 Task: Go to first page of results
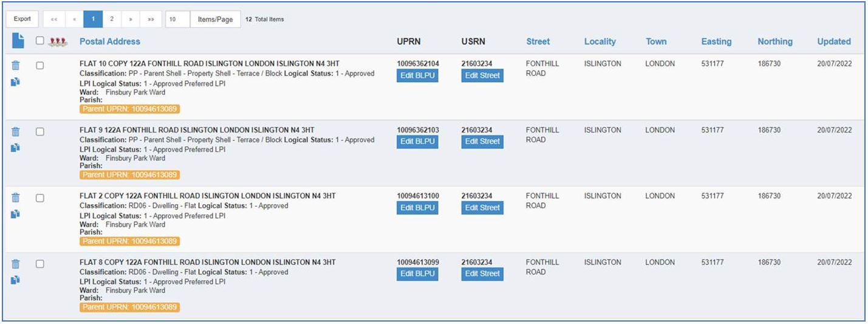(54, 19)
